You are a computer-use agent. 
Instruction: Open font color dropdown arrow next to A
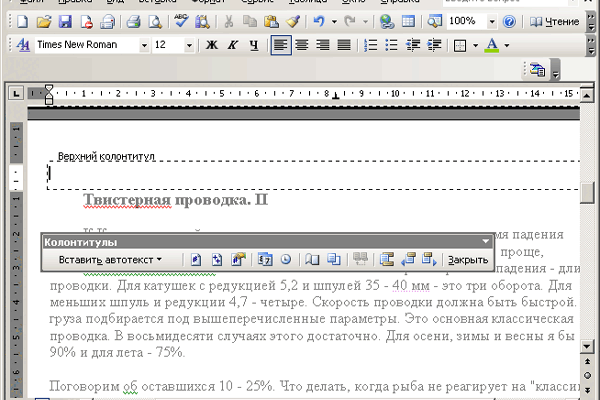[506, 46]
